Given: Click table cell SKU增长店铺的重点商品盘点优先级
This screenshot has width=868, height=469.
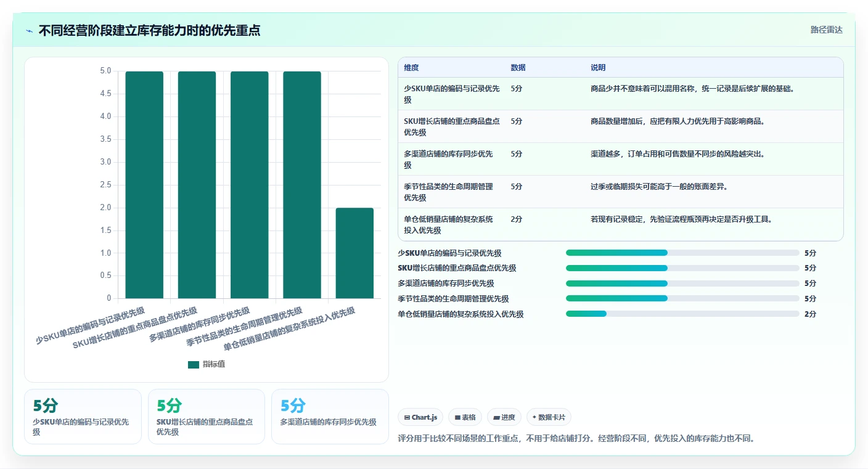Looking at the screenshot, I should click(x=452, y=126).
